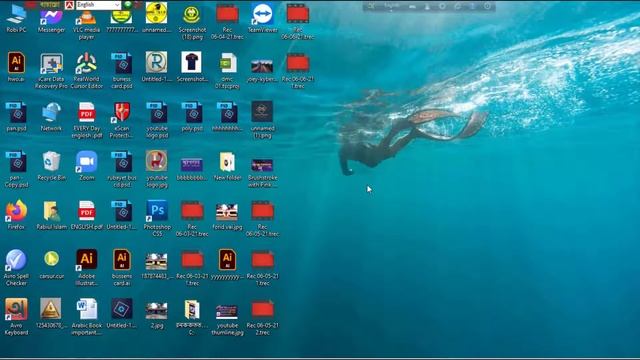Open Rabiul Islam user folder

(51, 215)
